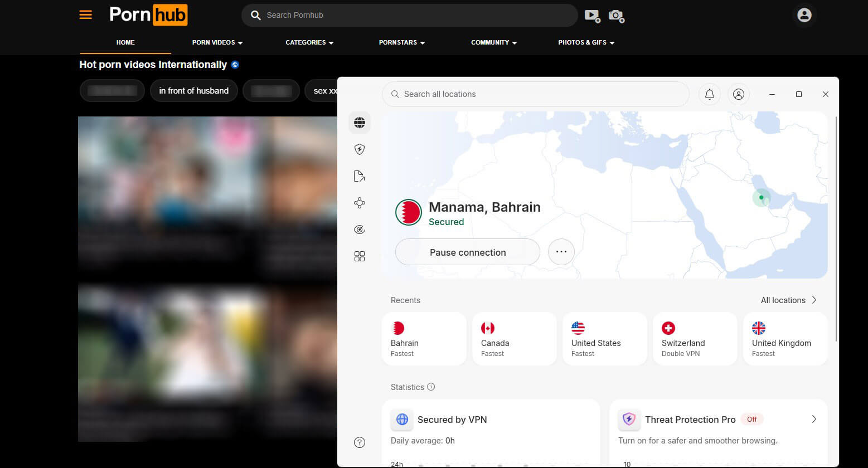
Task: Connect to Switzerland Double VPN from Recents
Action: [x=695, y=339]
